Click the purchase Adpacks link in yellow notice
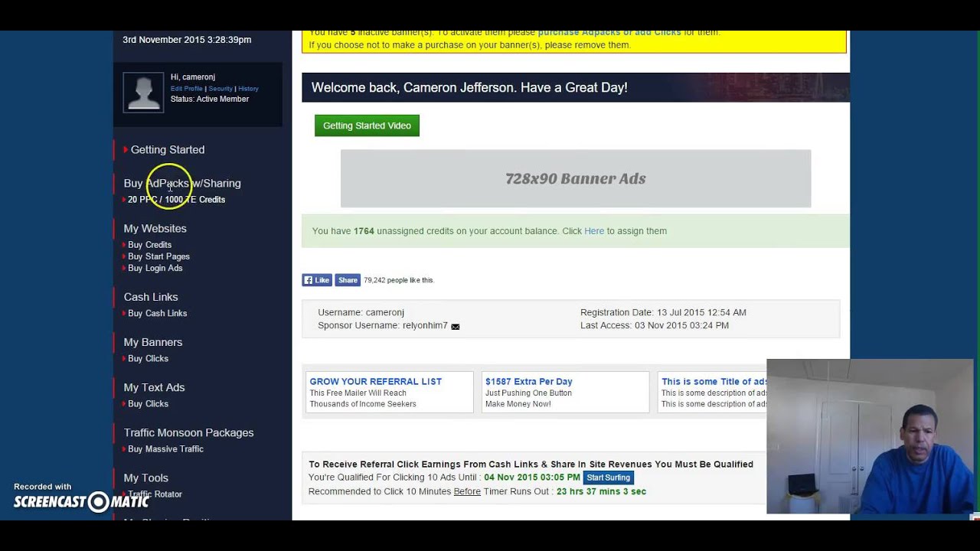This screenshot has height=551, width=980. pyautogui.click(x=609, y=33)
